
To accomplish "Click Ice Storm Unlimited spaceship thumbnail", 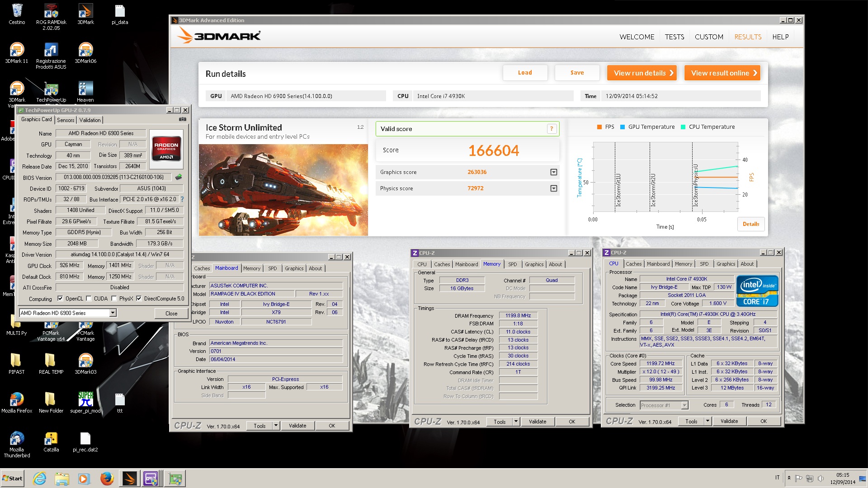I will pyautogui.click(x=283, y=190).
